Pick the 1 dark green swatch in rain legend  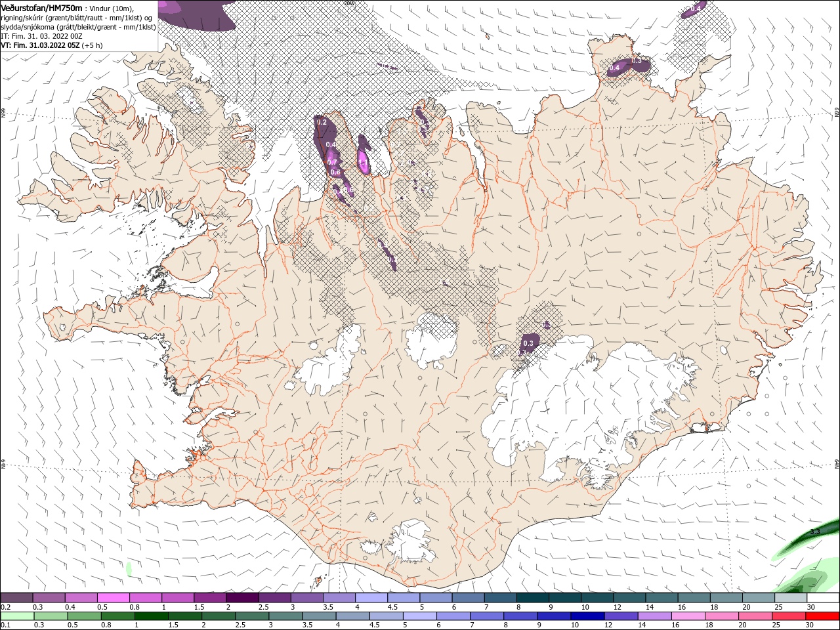(x=152, y=616)
